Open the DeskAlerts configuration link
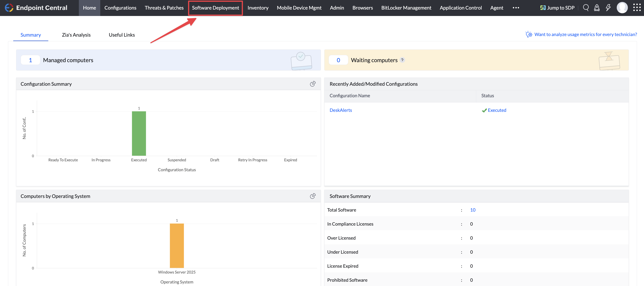Viewport: 644px width, 286px height. pyautogui.click(x=340, y=110)
